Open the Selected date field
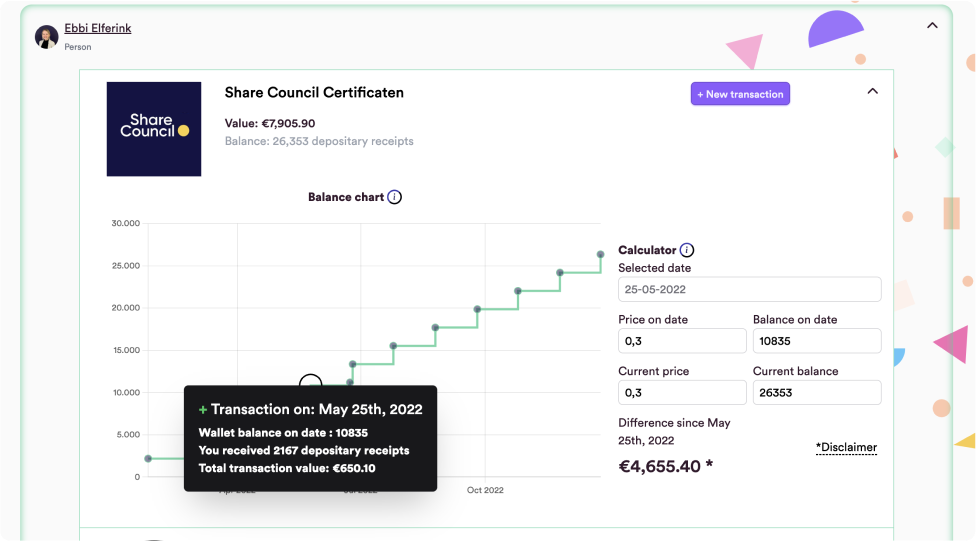The image size is (976, 541). tap(749, 289)
